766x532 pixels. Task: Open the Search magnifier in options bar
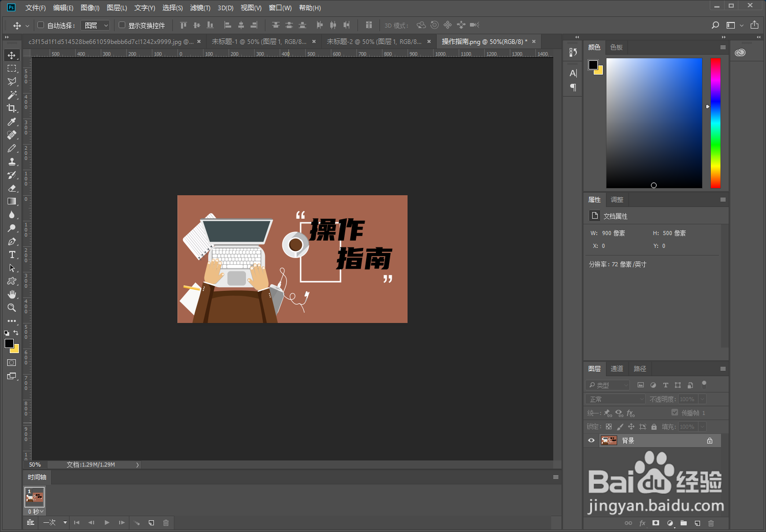(715, 25)
